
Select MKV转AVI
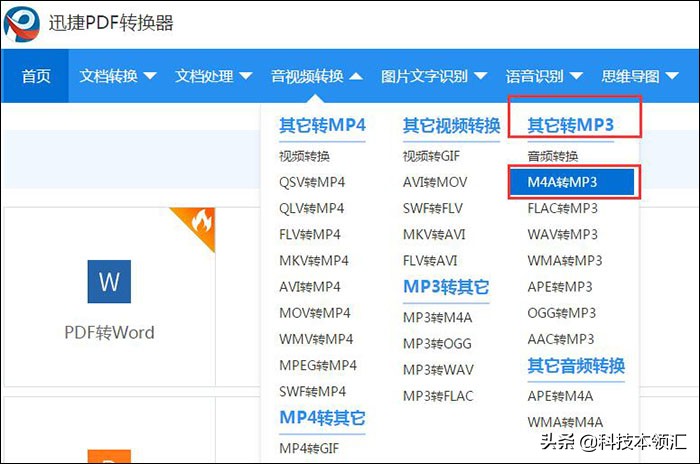pyautogui.click(x=434, y=234)
